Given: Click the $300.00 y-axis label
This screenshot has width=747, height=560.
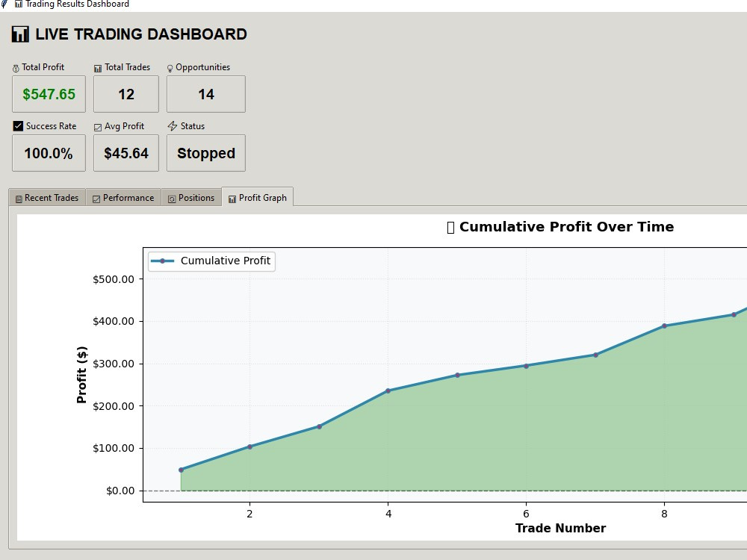Looking at the screenshot, I should (x=114, y=364).
